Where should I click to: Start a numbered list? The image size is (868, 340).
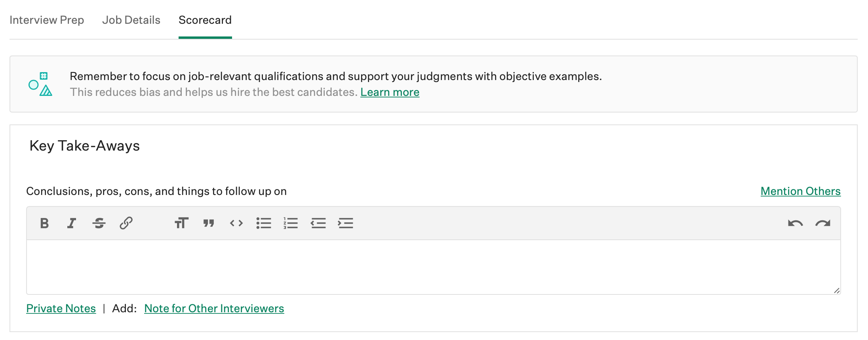click(291, 223)
